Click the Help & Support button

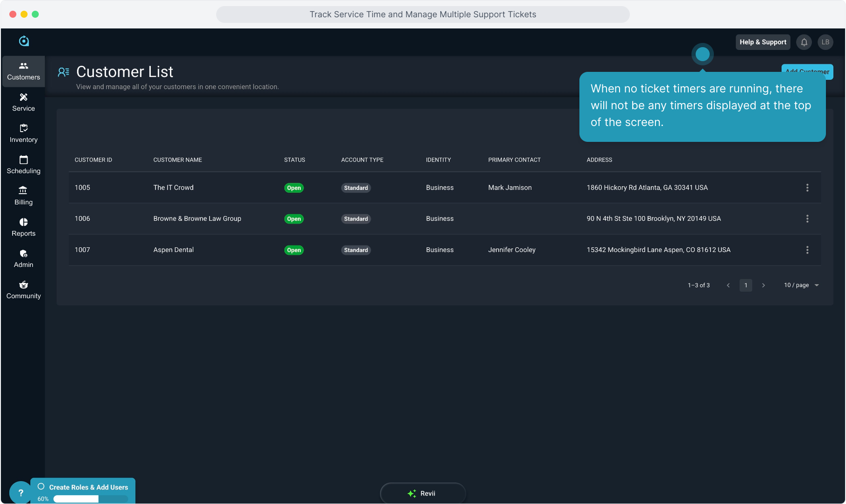point(763,42)
